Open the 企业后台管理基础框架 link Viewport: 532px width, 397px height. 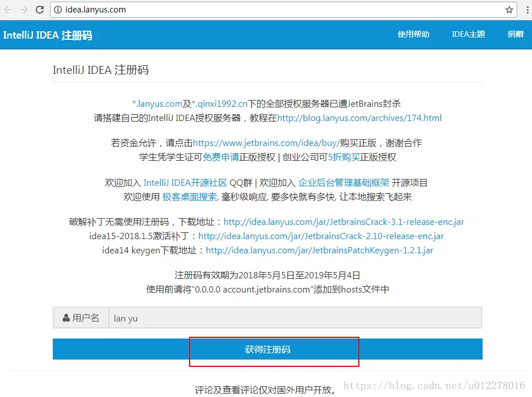(x=344, y=182)
